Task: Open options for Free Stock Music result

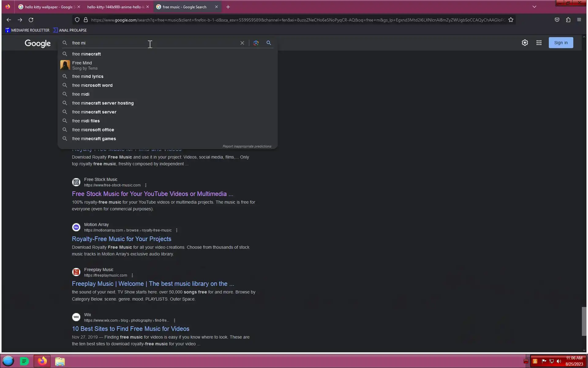Action: point(146,185)
